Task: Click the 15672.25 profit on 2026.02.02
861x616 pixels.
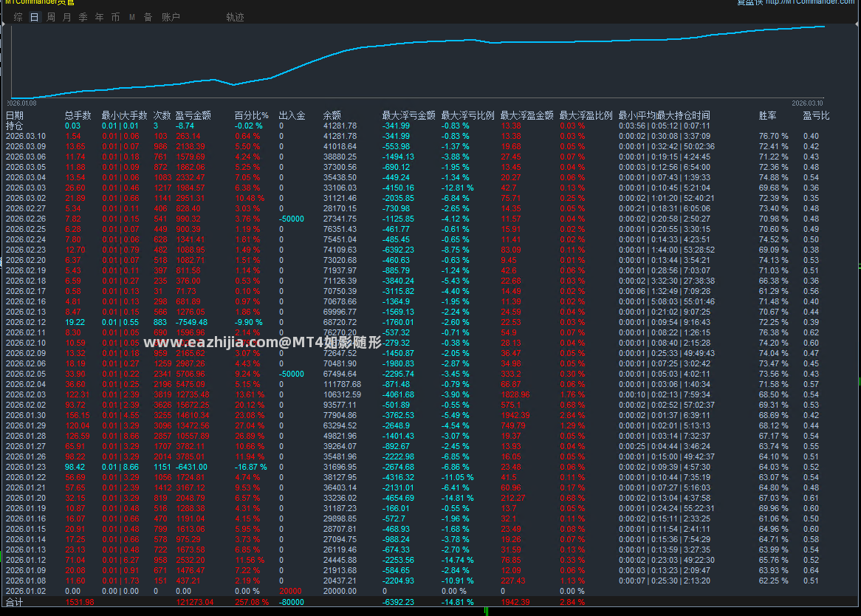Action: click(193, 405)
